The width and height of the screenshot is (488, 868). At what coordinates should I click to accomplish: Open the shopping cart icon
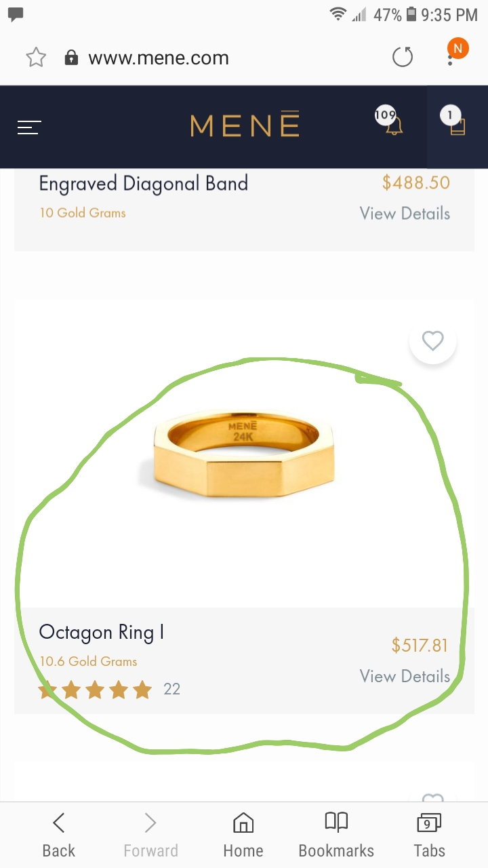pyautogui.click(x=457, y=125)
